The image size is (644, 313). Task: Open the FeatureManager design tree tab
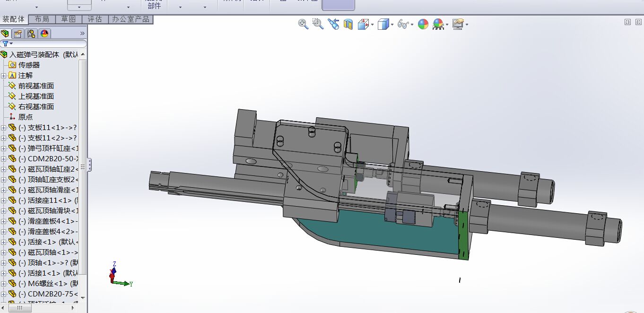pyautogui.click(x=5, y=34)
